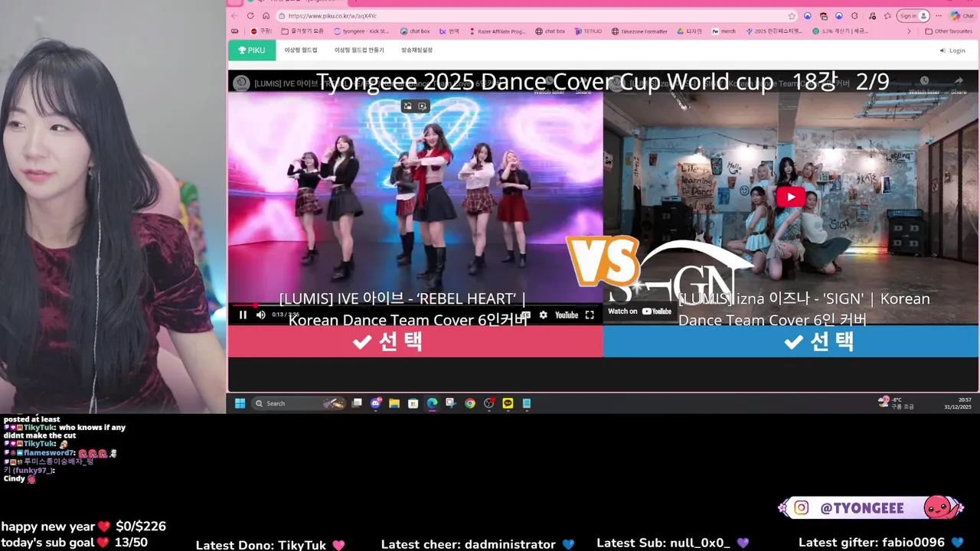The width and height of the screenshot is (980, 551).
Task: Open tyongeee - Kick bookmark
Action: click(361, 31)
